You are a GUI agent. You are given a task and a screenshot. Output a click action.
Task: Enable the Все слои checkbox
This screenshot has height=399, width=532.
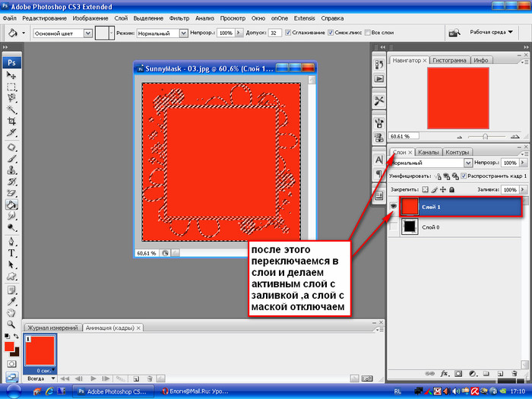(367, 33)
